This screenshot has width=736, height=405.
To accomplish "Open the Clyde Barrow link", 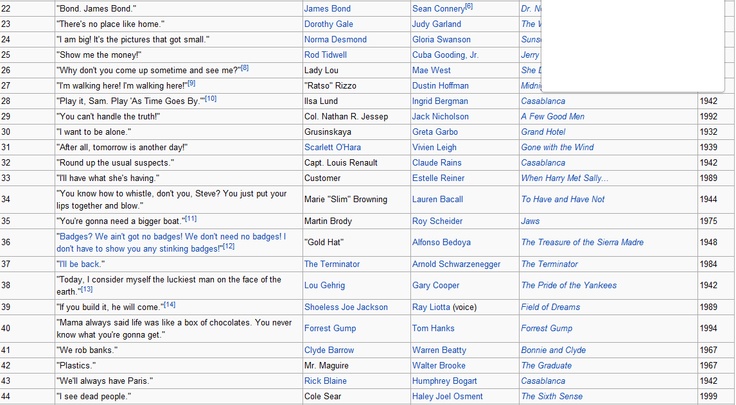I will coord(329,351).
